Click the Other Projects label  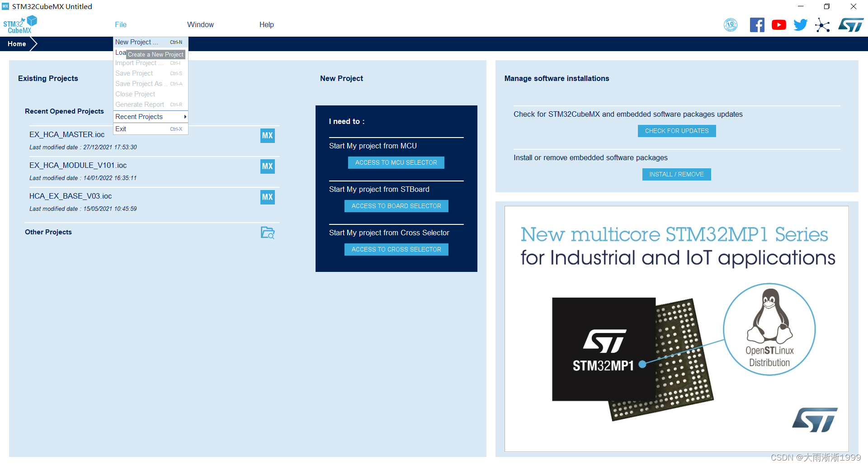coord(48,232)
